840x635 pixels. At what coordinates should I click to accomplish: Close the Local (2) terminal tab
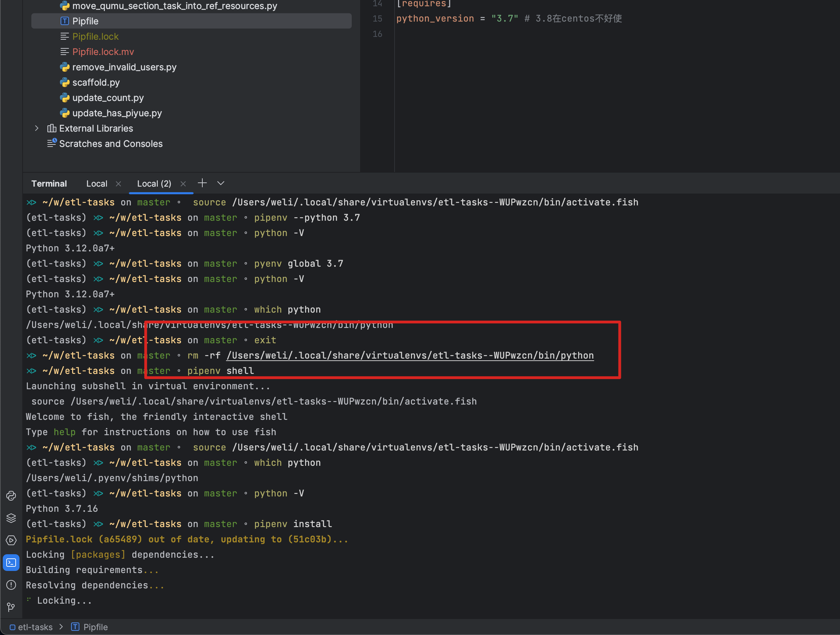183,184
